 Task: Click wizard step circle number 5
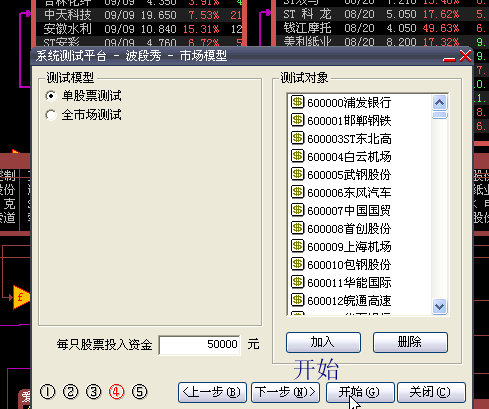(139, 392)
